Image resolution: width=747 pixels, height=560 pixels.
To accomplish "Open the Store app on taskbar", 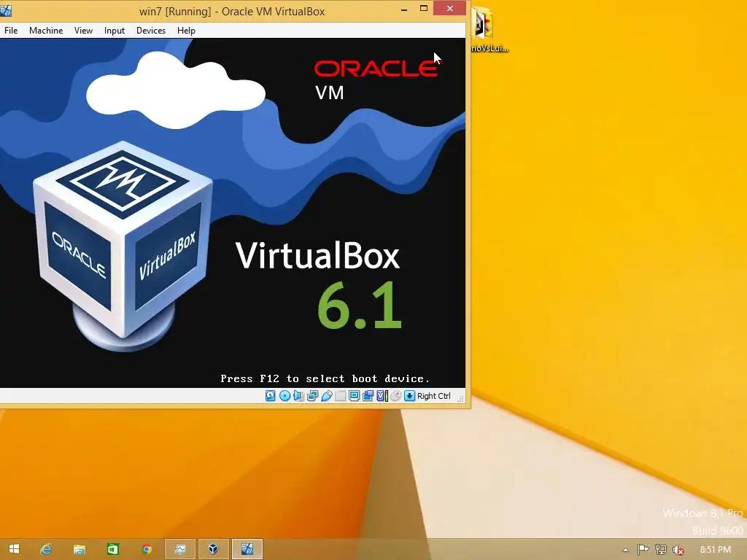I will (x=112, y=549).
